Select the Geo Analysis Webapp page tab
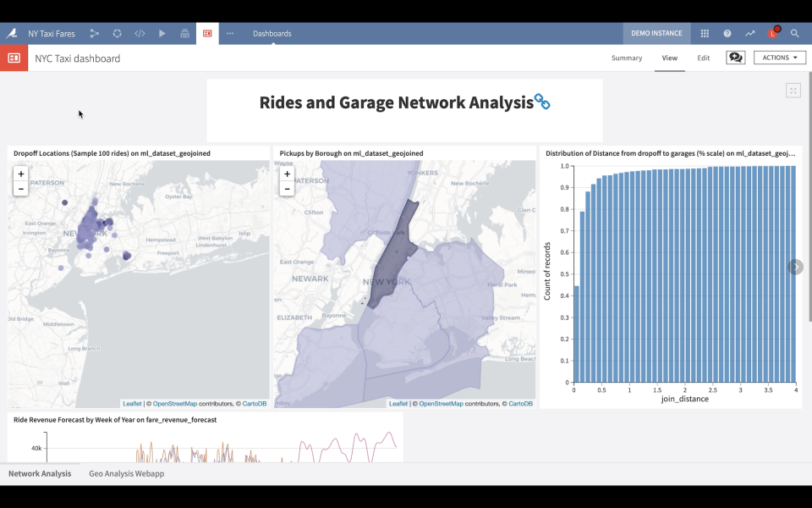This screenshot has width=812, height=508. [126, 474]
